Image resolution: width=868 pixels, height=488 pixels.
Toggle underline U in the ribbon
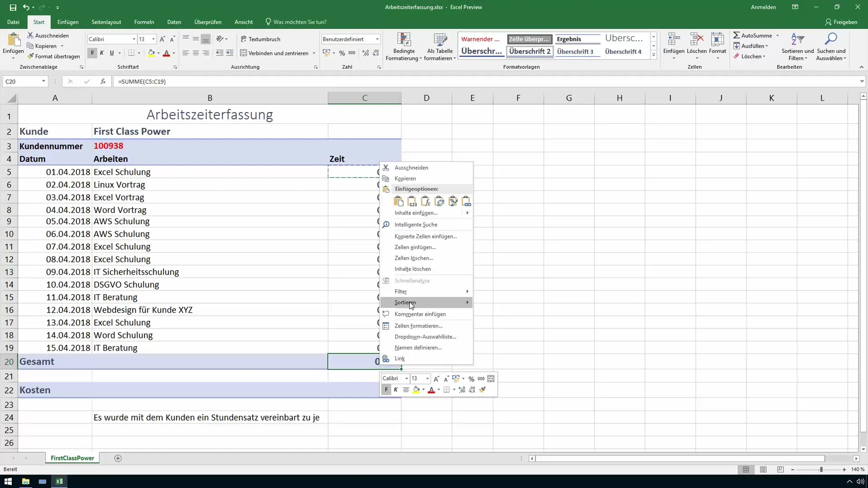pos(112,53)
